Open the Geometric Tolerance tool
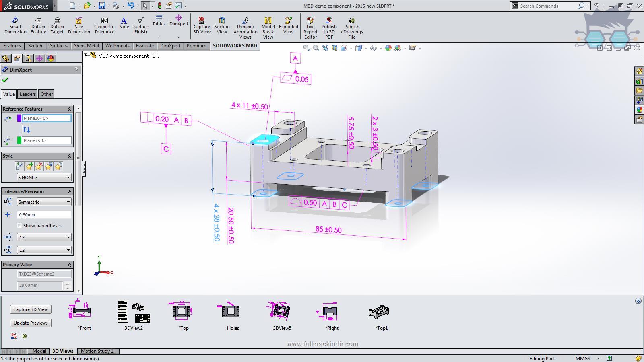This screenshot has width=644, height=362. (104, 26)
